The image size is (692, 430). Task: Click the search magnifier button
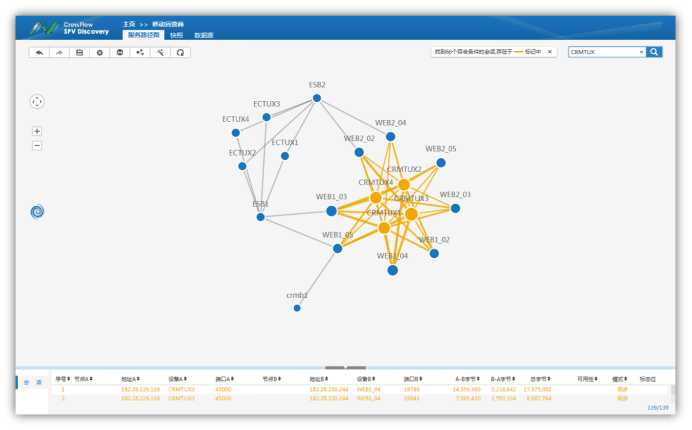(654, 52)
